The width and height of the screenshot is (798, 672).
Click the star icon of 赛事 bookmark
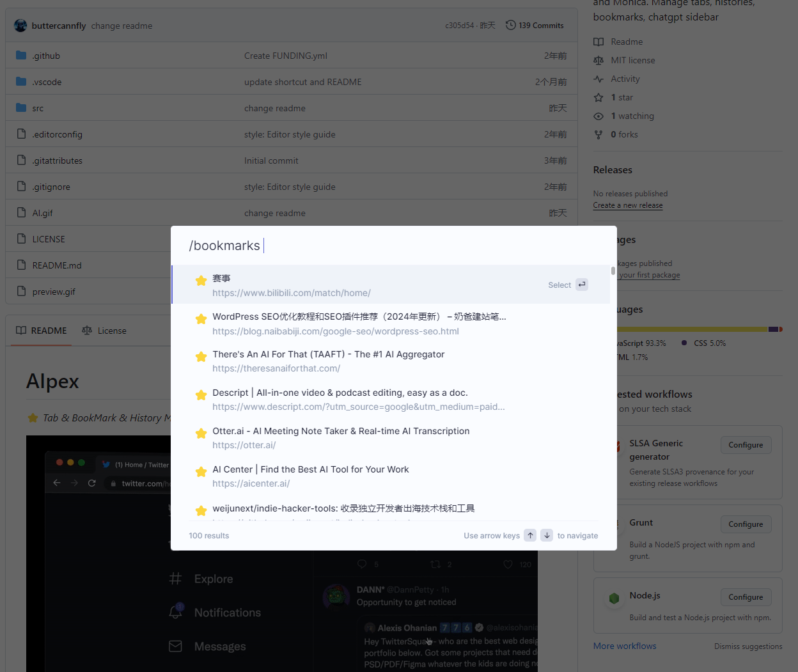[201, 280]
